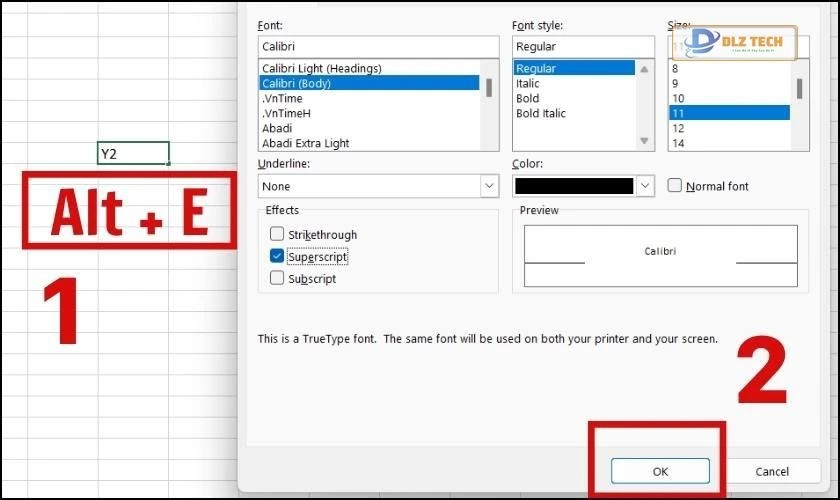Pick Abadi Extra Light font

[306, 143]
